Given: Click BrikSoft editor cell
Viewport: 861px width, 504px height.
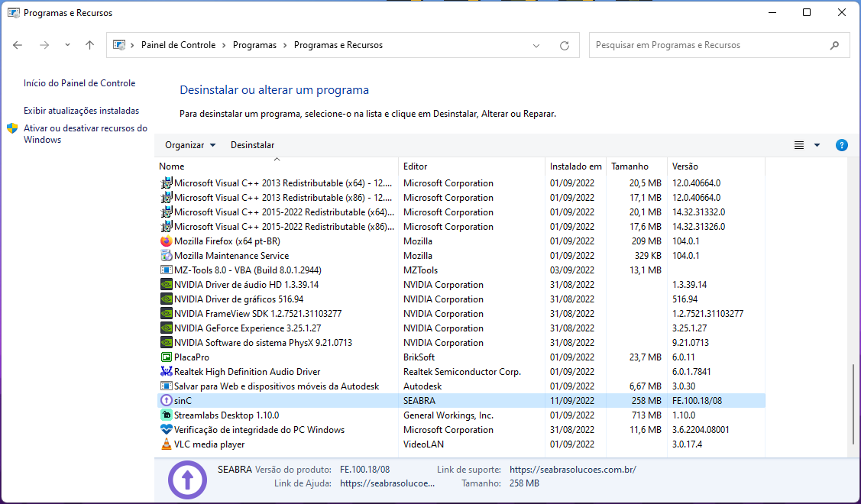Looking at the screenshot, I should pyautogui.click(x=419, y=357).
